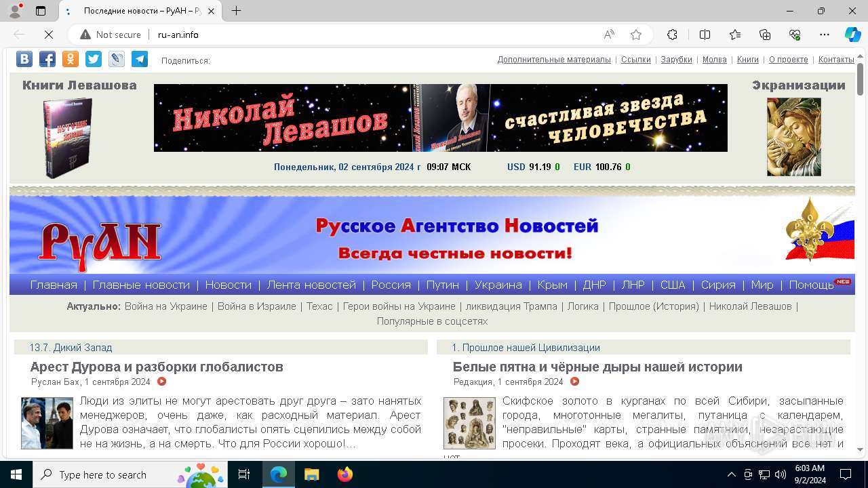Open Война на Украине topic
Viewport: 868px width, 488px height.
tap(166, 306)
